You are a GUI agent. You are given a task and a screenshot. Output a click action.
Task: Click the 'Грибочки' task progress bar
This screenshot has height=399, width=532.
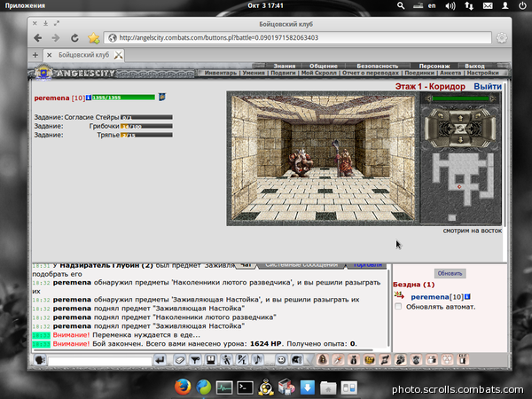click(146, 126)
